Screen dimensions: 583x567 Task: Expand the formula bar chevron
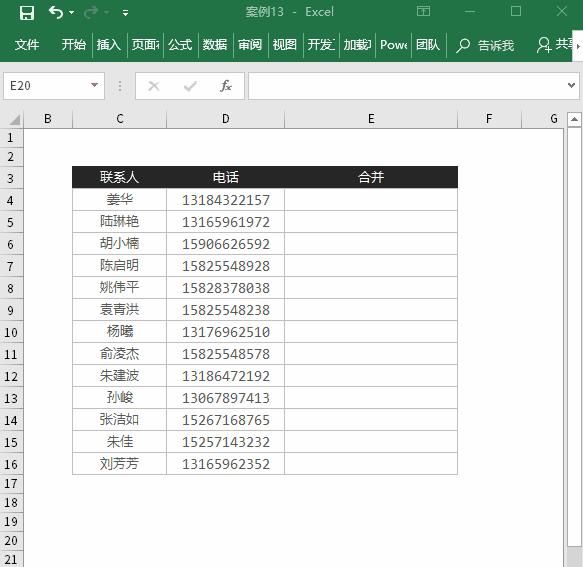[572, 86]
